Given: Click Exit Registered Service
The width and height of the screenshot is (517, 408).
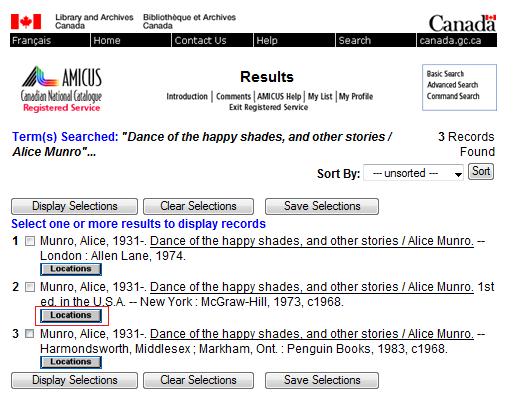Looking at the screenshot, I should click(x=268, y=107).
